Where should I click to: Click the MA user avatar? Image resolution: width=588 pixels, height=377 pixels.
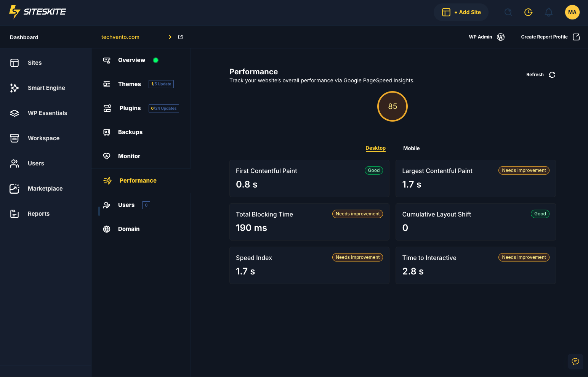(x=572, y=12)
